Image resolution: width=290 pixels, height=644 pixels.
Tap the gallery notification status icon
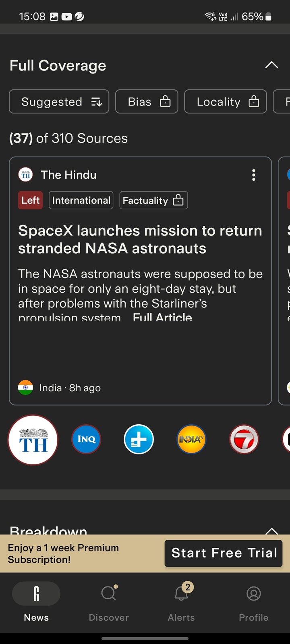tap(54, 17)
